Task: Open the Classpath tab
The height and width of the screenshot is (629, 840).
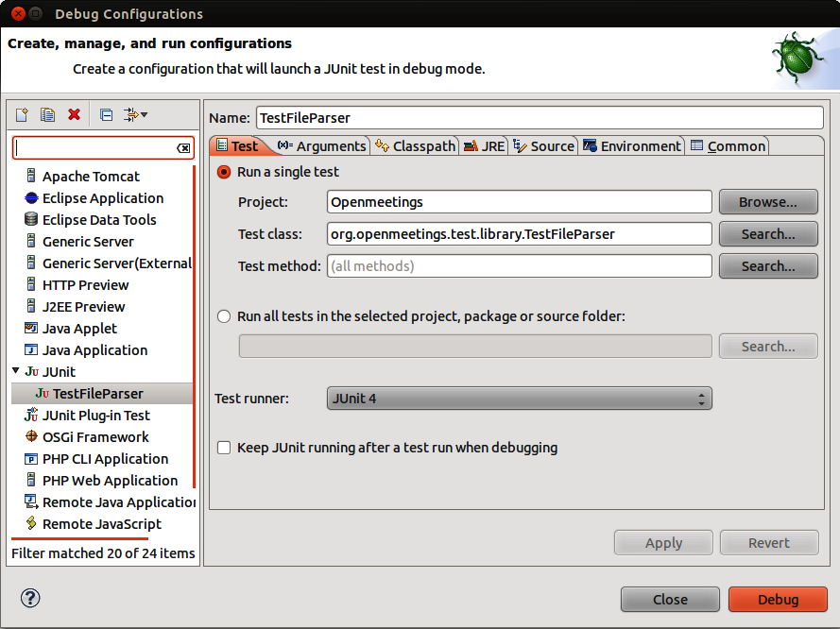Action: point(416,146)
